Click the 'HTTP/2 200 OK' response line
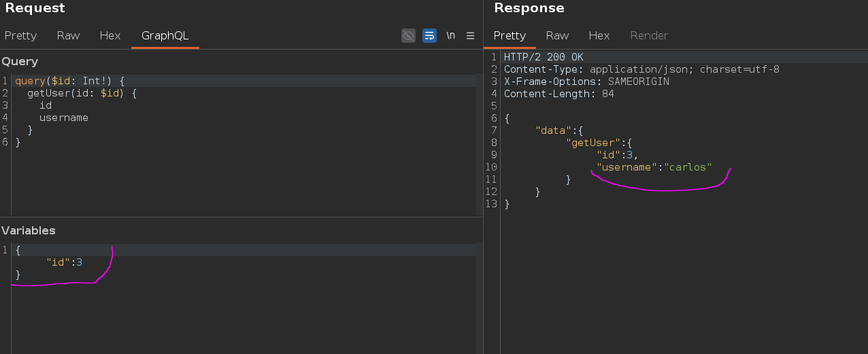 pos(544,57)
